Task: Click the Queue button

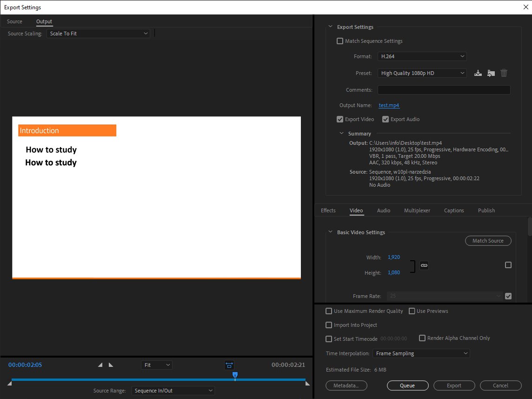Action: coord(407,385)
